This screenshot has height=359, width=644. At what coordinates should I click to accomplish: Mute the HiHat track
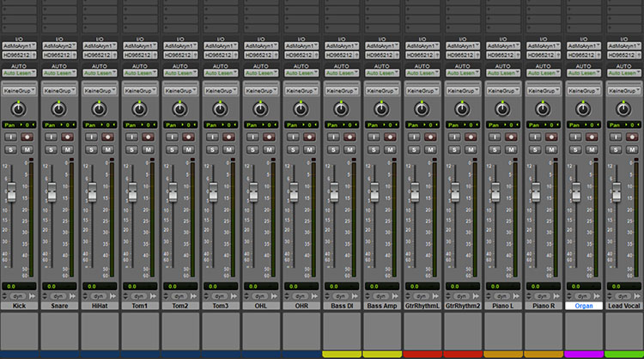(x=107, y=150)
